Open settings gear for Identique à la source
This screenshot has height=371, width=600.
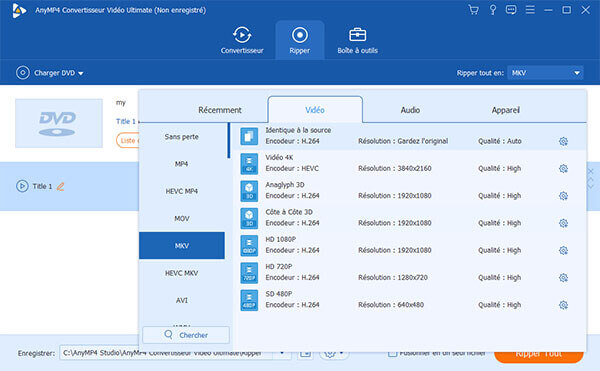pos(563,142)
